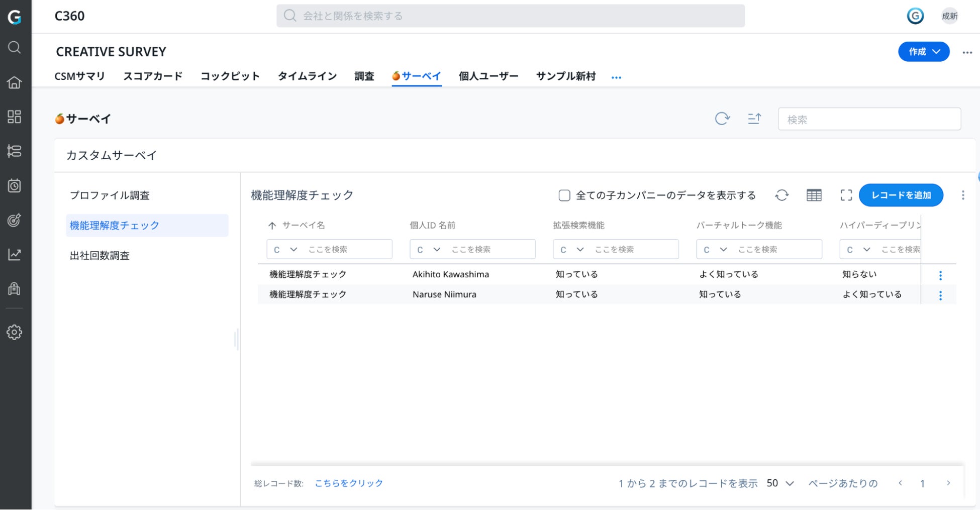
Task: Expand the 50 records per page dropdown
Action: coord(780,483)
